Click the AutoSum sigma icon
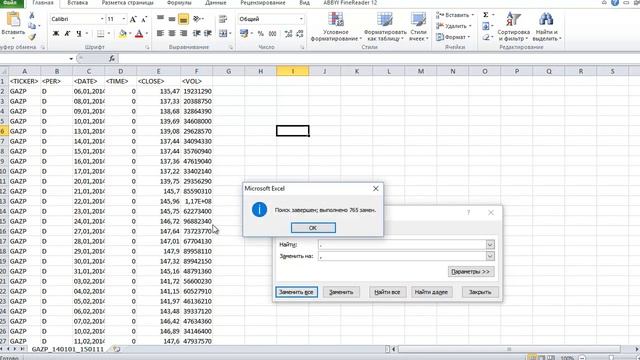The image size is (640, 360). click(486, 15)
